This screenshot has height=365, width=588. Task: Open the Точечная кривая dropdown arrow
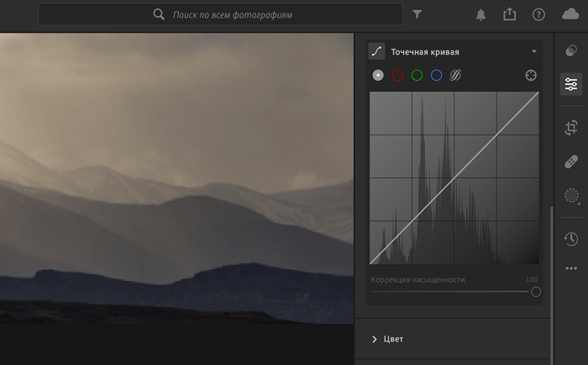[534, 51]
